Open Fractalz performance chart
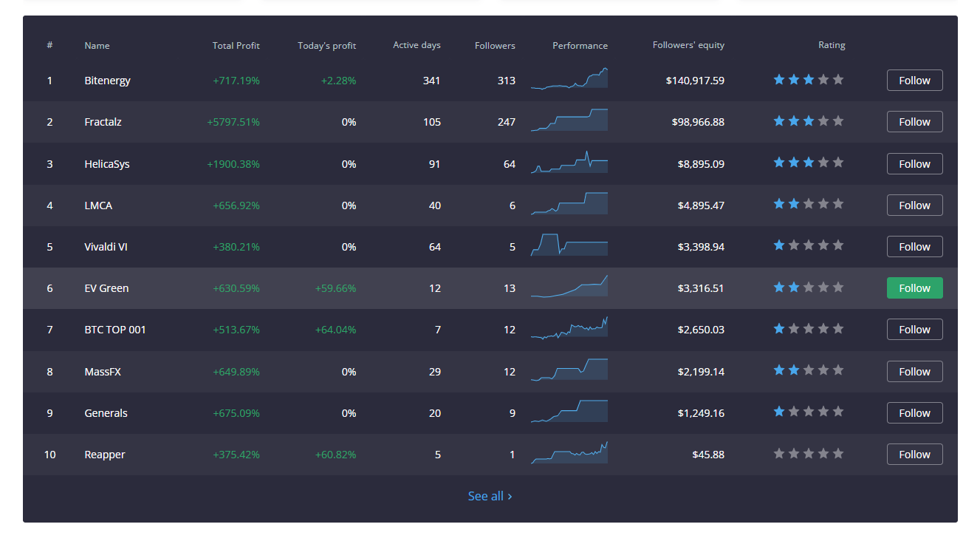The image size is (980, 544). (x=569, y=120)
